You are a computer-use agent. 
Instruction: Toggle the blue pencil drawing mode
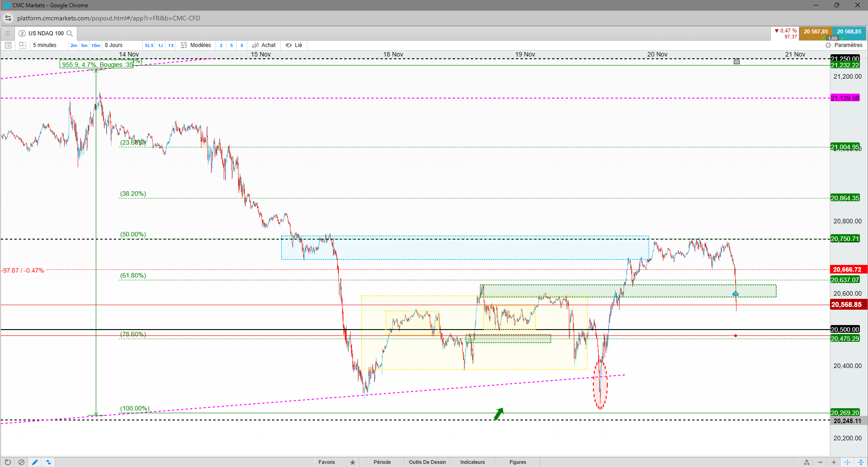[x=35, y=462]
